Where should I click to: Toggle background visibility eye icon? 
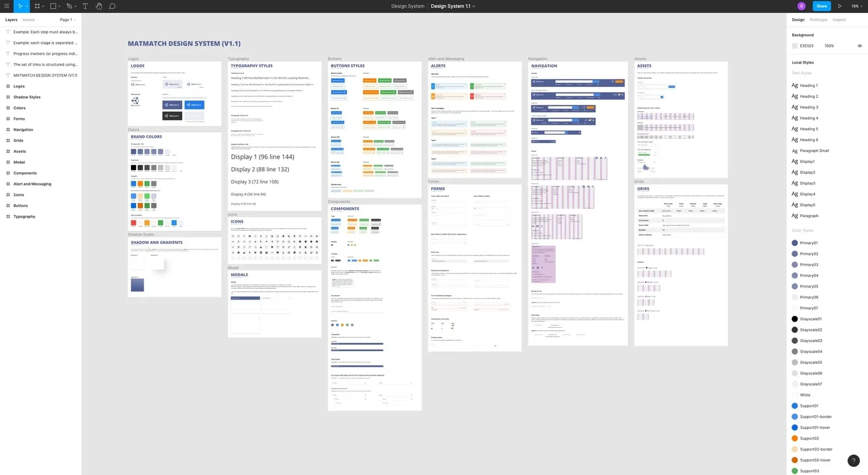click(859, 46)
